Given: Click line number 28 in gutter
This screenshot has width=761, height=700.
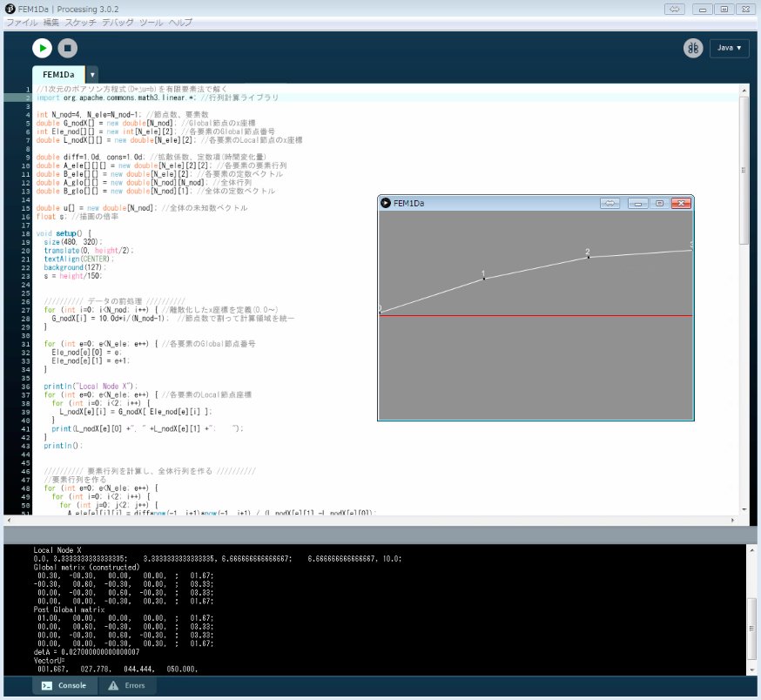Looking at the screenshot, I should [26, 319].
